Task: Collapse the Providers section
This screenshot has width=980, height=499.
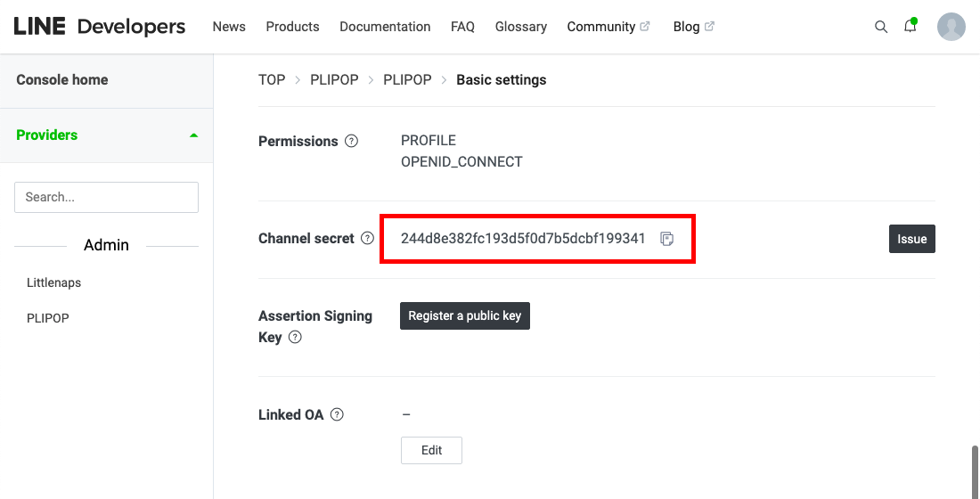Action: [x=193, y=135]
